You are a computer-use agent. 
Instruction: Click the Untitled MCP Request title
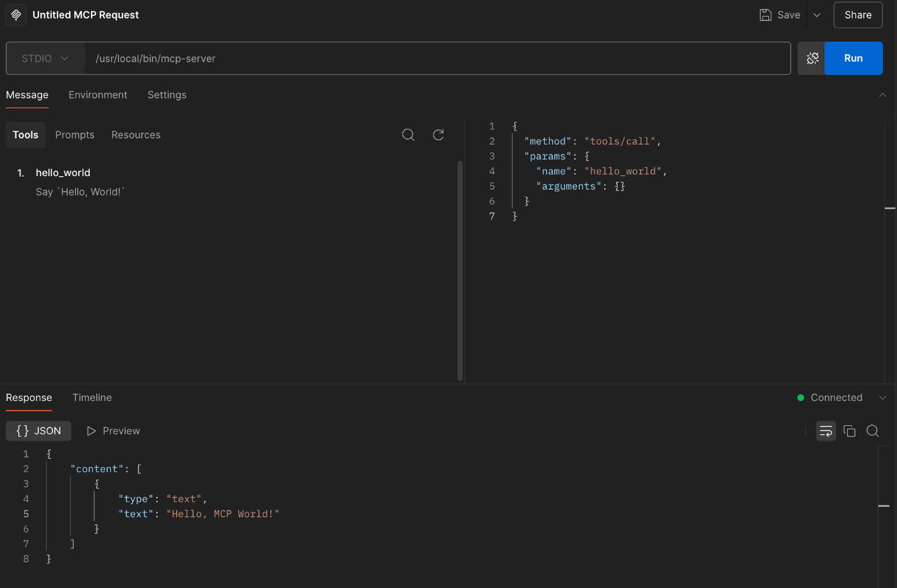tap(86, 15)
